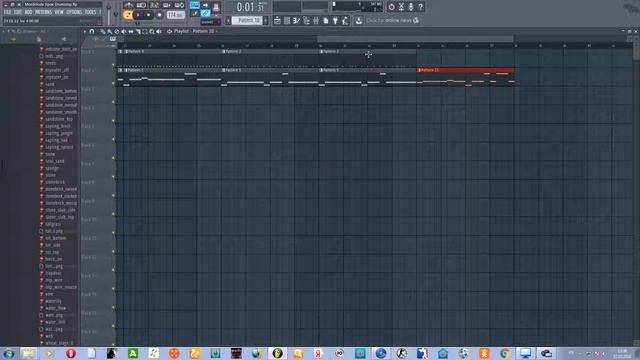Image resolution: width=640 pixels, height=360 pixels.
Task: Click the time display 0:01:31
Action: coord(251,7)
